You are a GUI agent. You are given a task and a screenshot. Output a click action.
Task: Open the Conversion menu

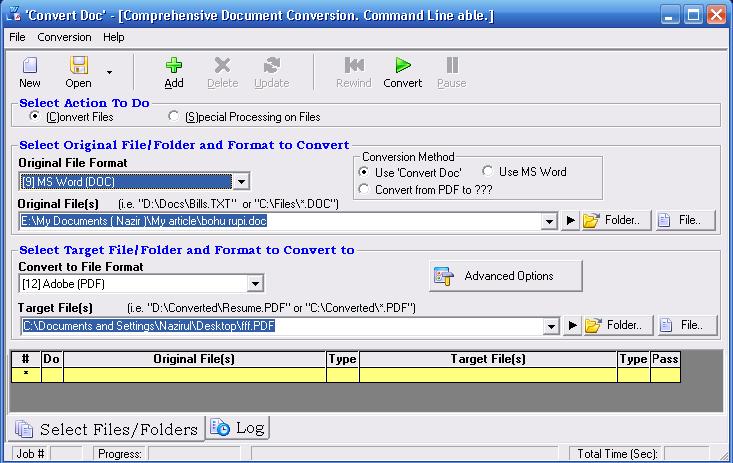65,37
